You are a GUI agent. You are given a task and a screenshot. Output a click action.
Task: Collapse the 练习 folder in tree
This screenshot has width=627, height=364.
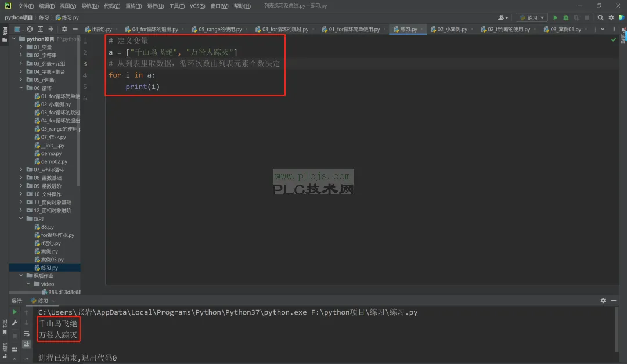click(x=21, y=218)
